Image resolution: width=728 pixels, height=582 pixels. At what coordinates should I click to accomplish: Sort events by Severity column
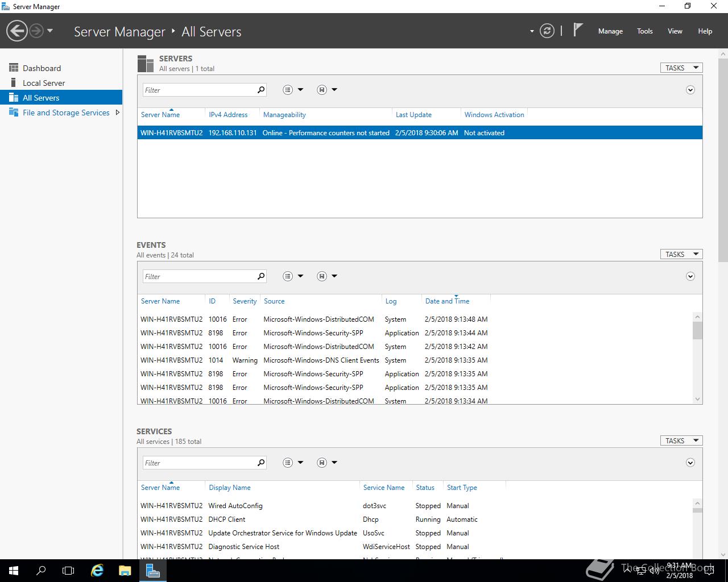coord(245,301)
